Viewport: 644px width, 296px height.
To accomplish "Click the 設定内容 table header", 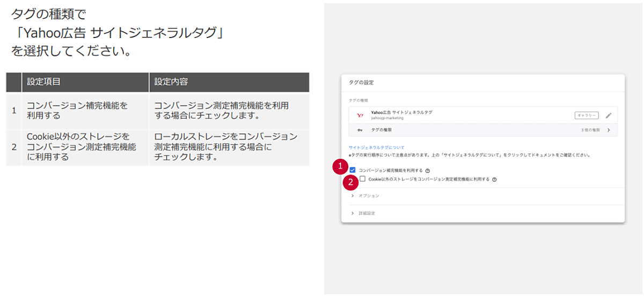I will (171, 82).
